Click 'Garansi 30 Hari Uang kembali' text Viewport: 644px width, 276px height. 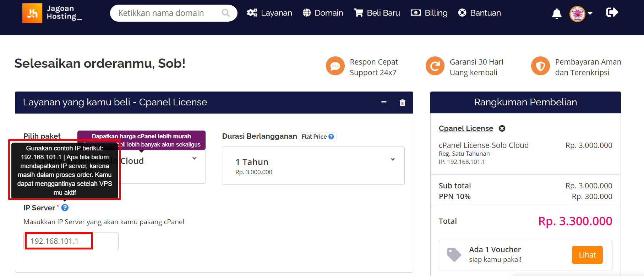pos(476,67)
